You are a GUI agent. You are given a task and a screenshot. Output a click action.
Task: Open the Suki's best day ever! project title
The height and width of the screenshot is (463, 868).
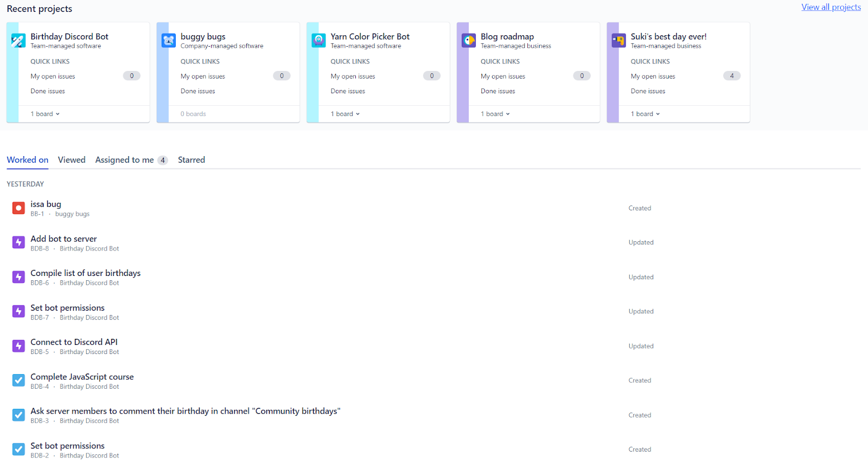point(668,36)
